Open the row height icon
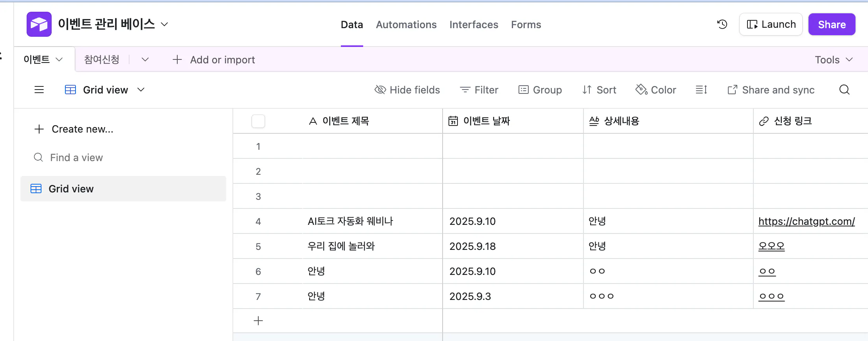 (x=701, y=90)
